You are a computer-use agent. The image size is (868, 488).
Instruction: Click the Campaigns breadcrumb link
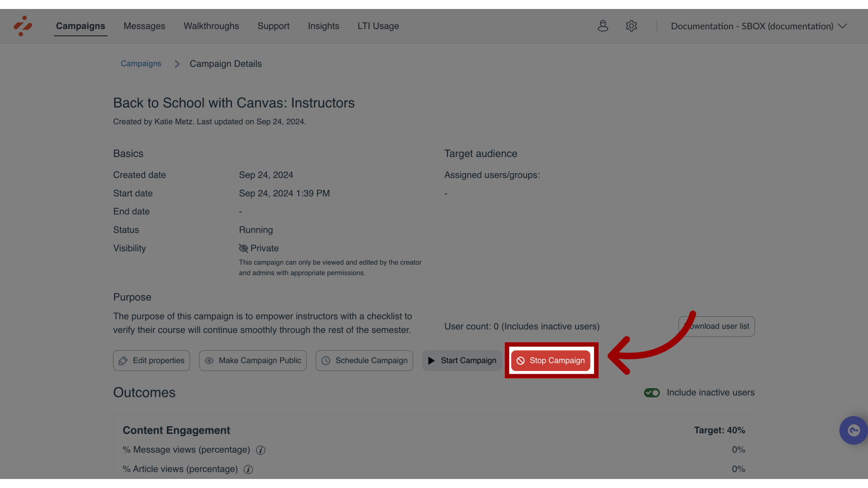[x=141, y=64]
